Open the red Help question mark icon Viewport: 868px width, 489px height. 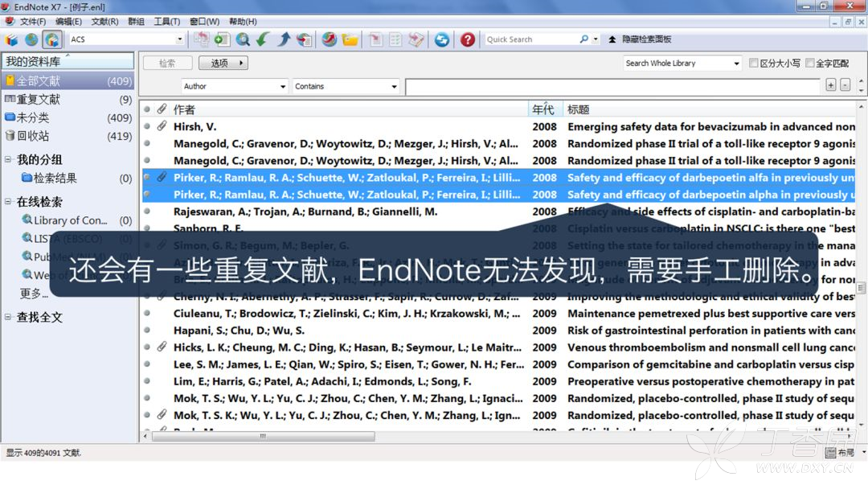point(468,39)
